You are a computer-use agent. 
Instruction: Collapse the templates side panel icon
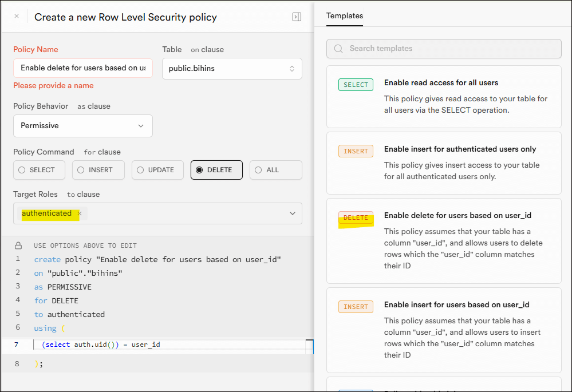[297, 17]
